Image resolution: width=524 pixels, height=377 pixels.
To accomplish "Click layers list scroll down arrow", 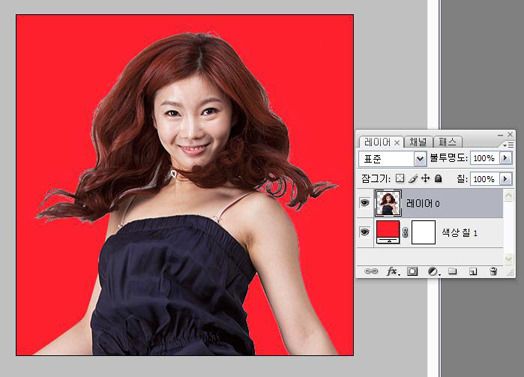I will point(508,259).
